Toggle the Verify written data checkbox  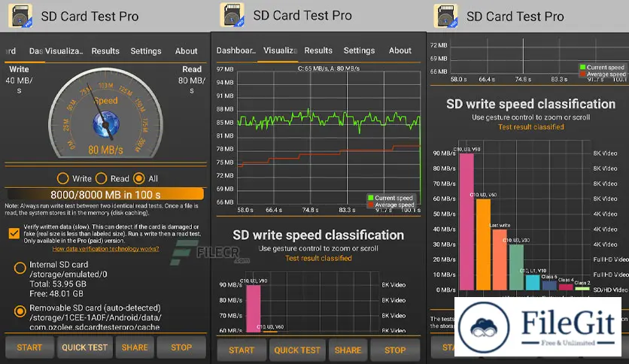[x=14, y=233]
